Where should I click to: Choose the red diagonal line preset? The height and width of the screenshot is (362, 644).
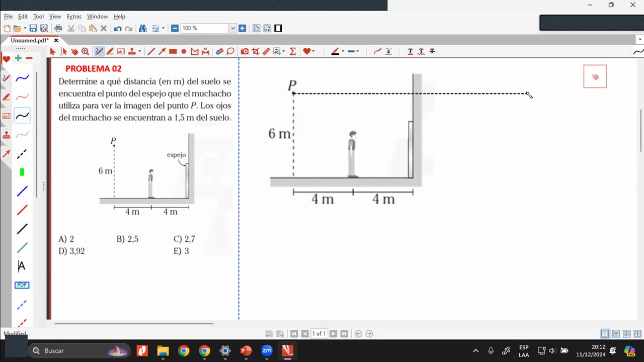[22, 210]
